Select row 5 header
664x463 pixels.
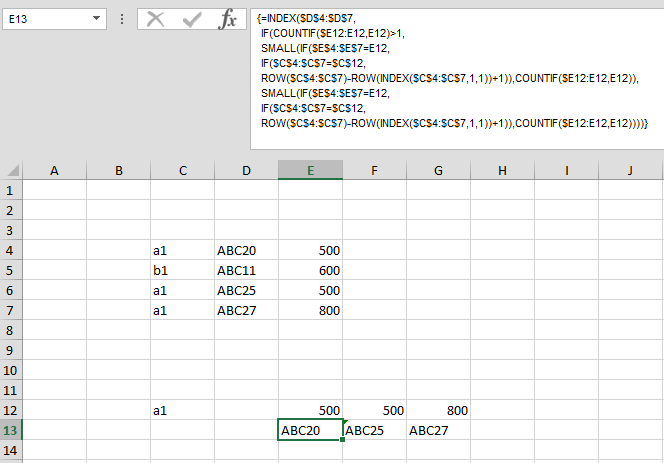[x=10, y=270]
